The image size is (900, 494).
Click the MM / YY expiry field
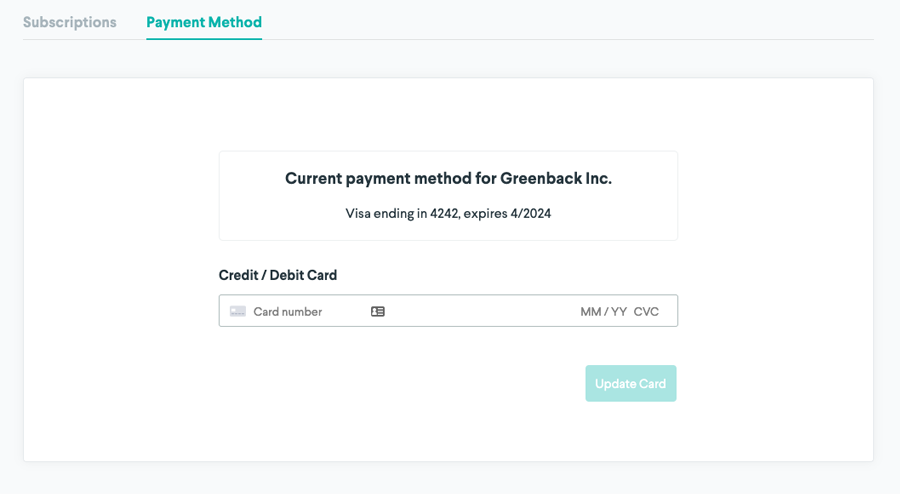click(x=603, y=312)
